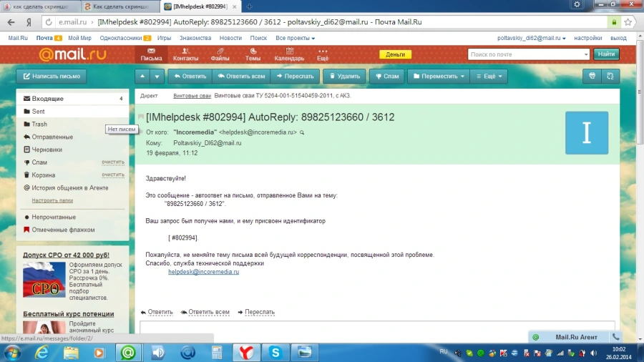The image size is (644, 362).
Task: Click Переслать toolbar button
Action: [x=295, y=77]
